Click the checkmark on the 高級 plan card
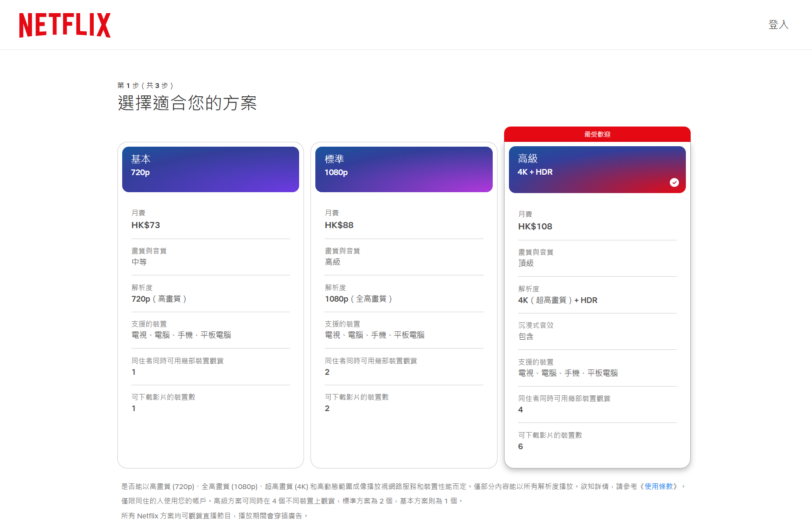812x528 pixels. click(x=674, y=183)
